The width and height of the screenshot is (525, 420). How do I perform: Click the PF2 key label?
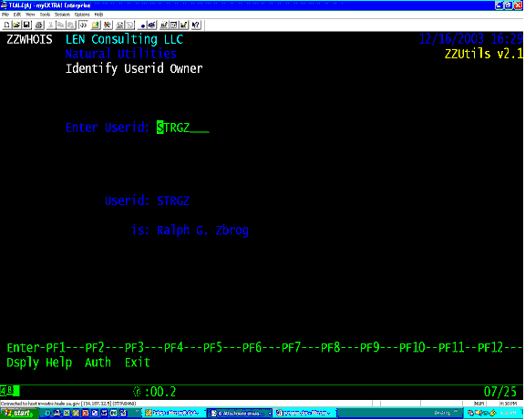point(95,348)
